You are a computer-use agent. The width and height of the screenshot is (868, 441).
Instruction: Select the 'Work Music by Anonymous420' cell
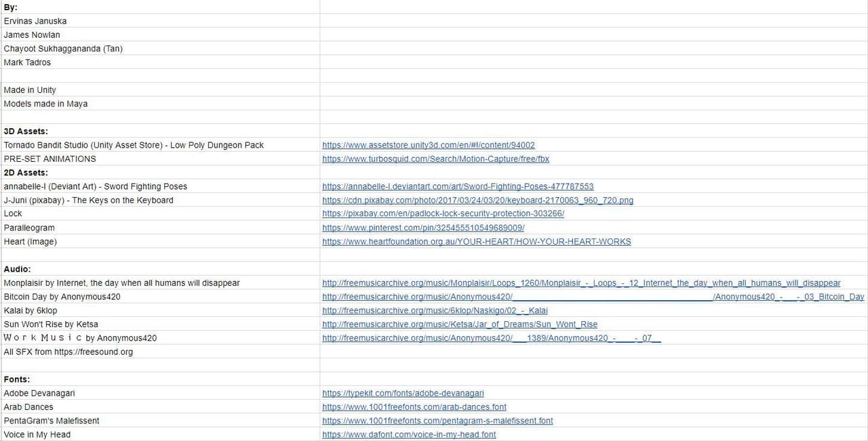pyautogui.click(x=160, y=338)
